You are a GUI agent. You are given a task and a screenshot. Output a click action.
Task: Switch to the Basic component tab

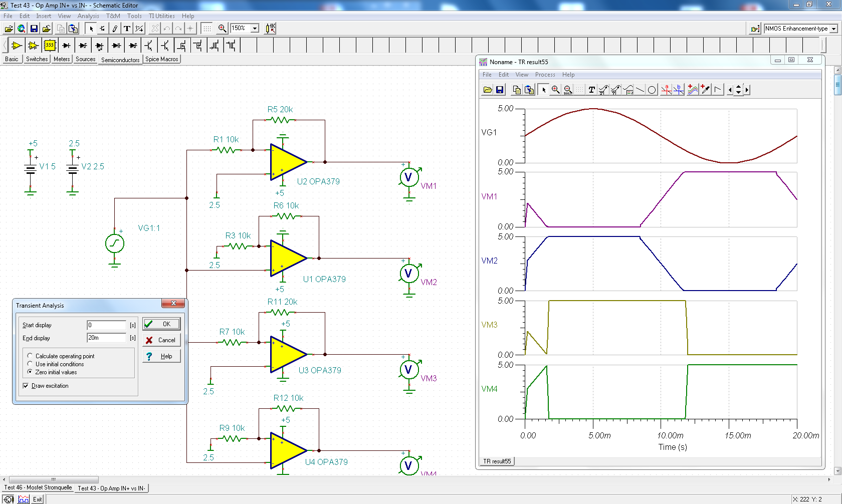(x=12, y=59)
